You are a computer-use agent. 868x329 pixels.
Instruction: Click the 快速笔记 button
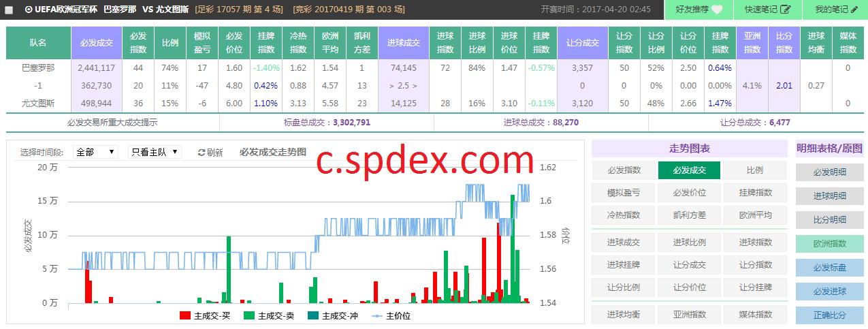coord(768,10)
